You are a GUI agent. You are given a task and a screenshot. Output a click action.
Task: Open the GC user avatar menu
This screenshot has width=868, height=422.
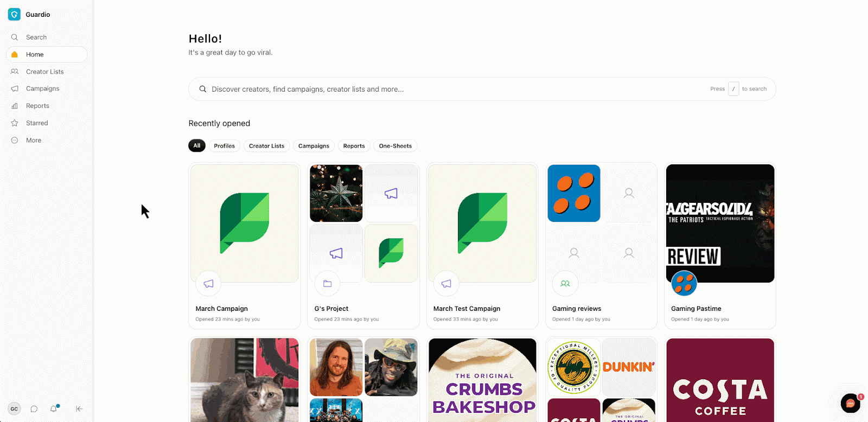pyautogui.click(x=14, y=409)
